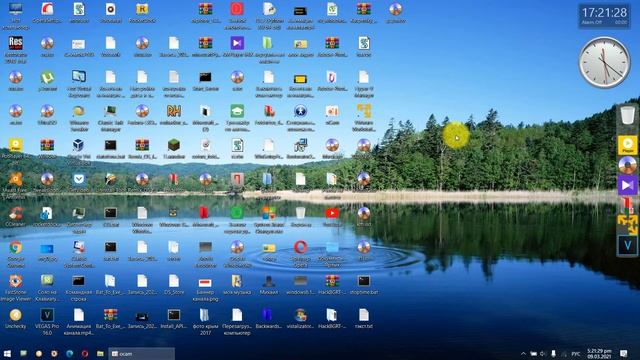This screenshot has height=360, width=640.
Task: Open the Avast Free Antivirus shortcut
Action: tap(16, 179)
